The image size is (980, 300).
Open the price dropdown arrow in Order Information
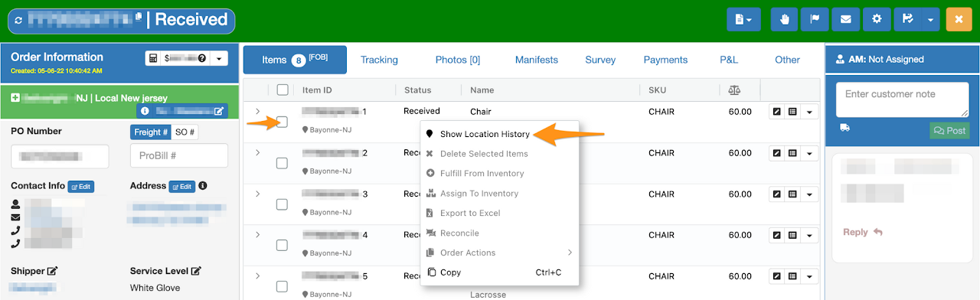(x=219, y=58)
